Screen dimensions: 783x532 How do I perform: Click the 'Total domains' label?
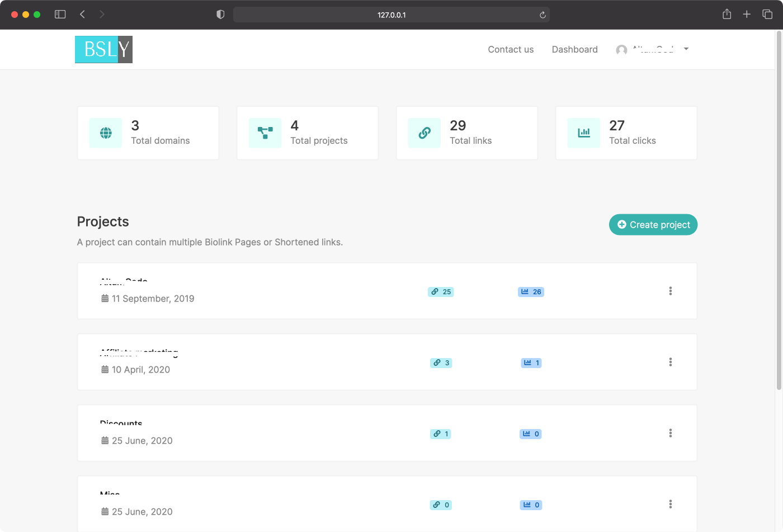161,140
